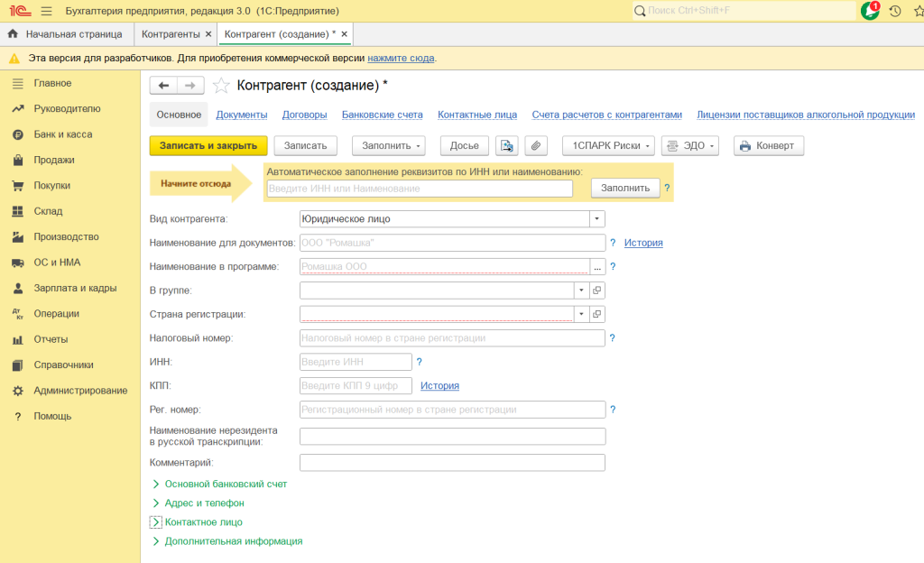Click the back arrow navigation button
This screenshot has width=924, height=563.
tap(163, 86)
